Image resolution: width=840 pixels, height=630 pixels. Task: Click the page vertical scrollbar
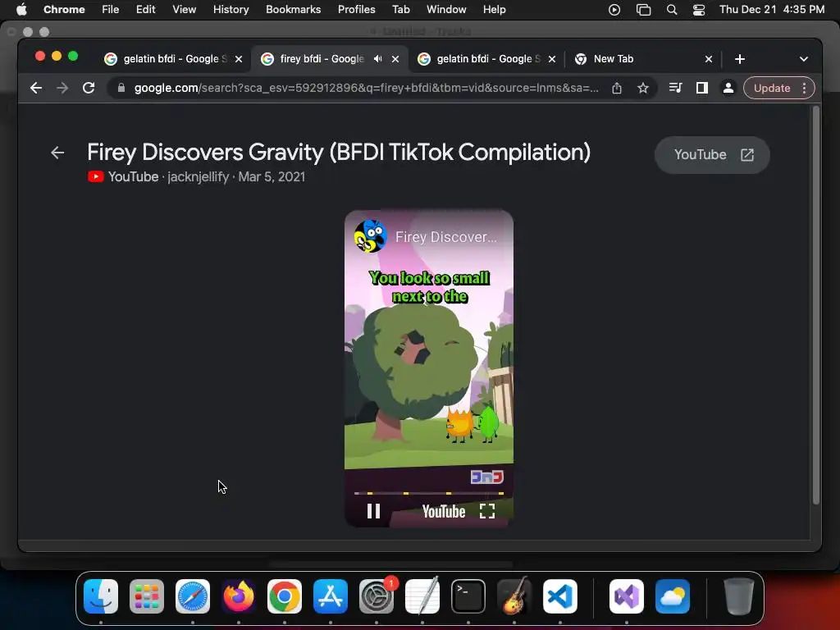tap(816, 305)
